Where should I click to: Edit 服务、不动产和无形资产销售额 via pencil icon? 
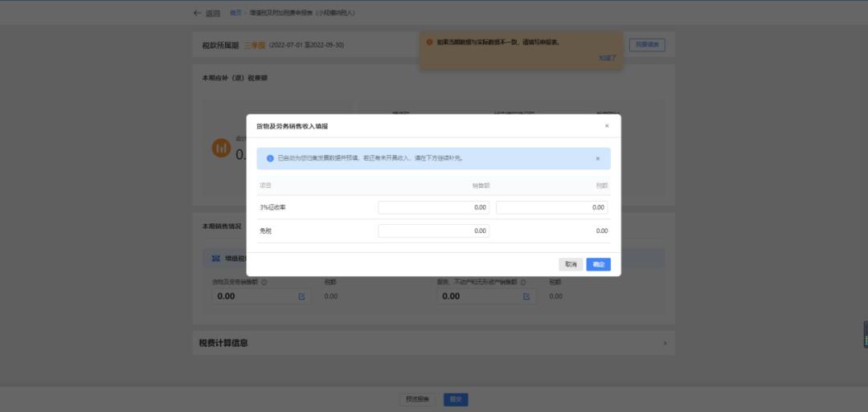tap(526, 296)
